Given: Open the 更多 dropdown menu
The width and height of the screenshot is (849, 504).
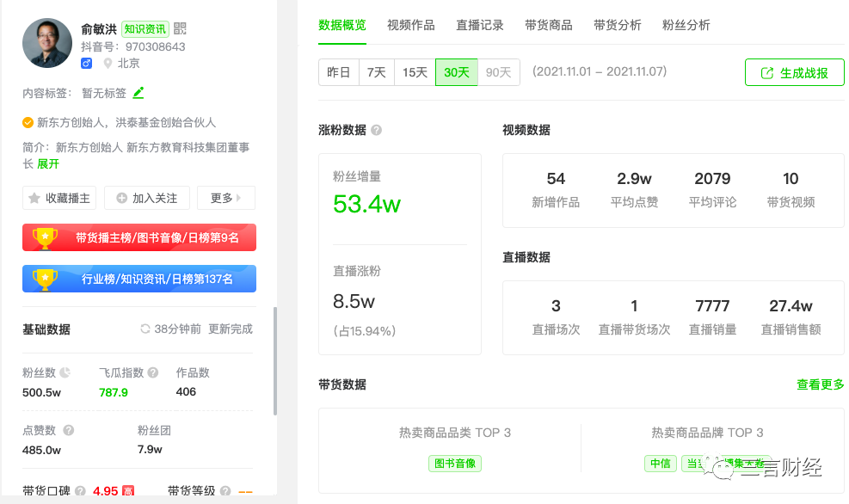Looking at the screenshot, I should click(x=225, y=198).
